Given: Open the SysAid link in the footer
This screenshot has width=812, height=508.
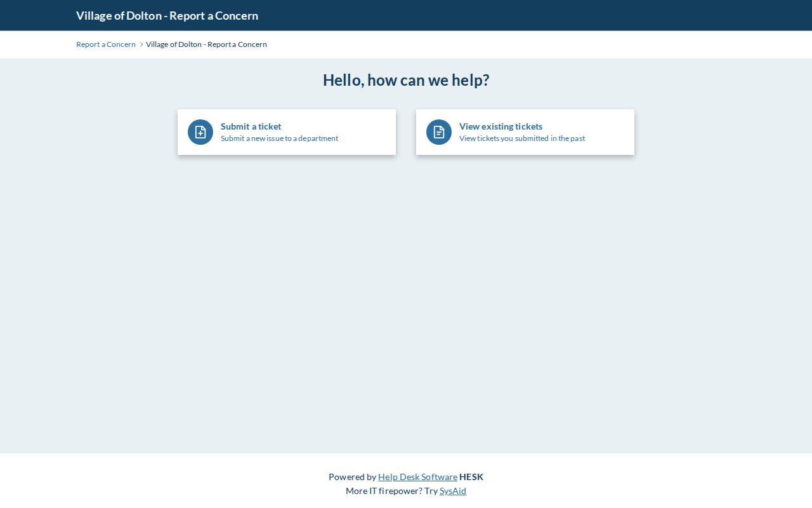Looking at the screenshot, I should tap(453, 491).
